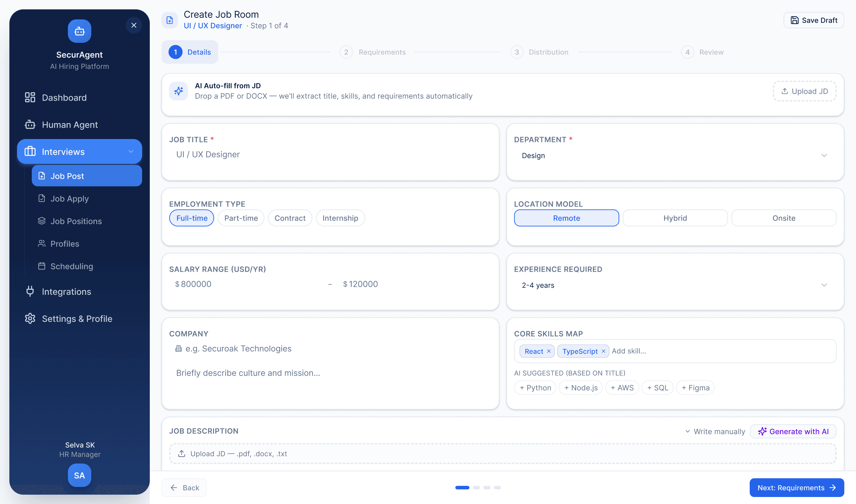Click Generate with AI button

[793, 431]
